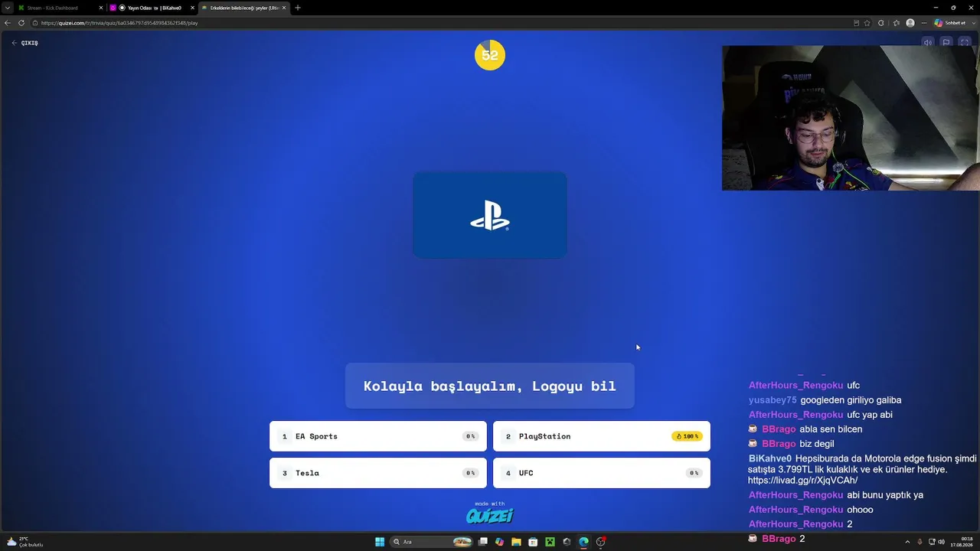Open the green Xbox app on taskbar
This screenshot has height=551, width=980.
click(550, 542)
